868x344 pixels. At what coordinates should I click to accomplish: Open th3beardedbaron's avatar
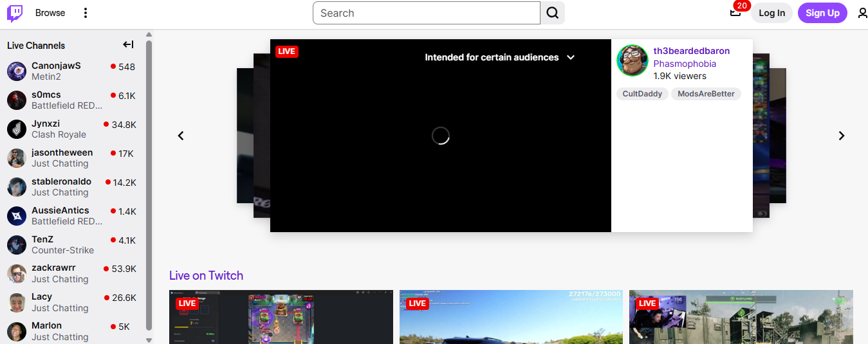coord(632,60)
